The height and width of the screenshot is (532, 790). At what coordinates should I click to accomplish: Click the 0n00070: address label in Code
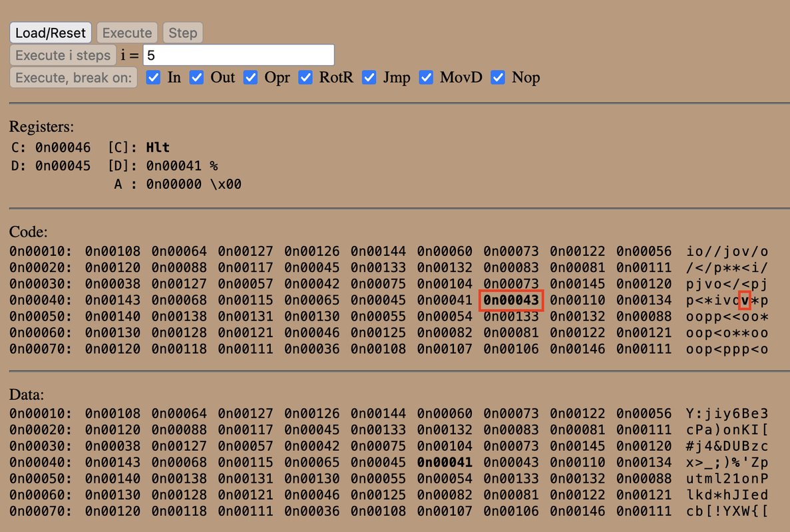pos(41,349)
